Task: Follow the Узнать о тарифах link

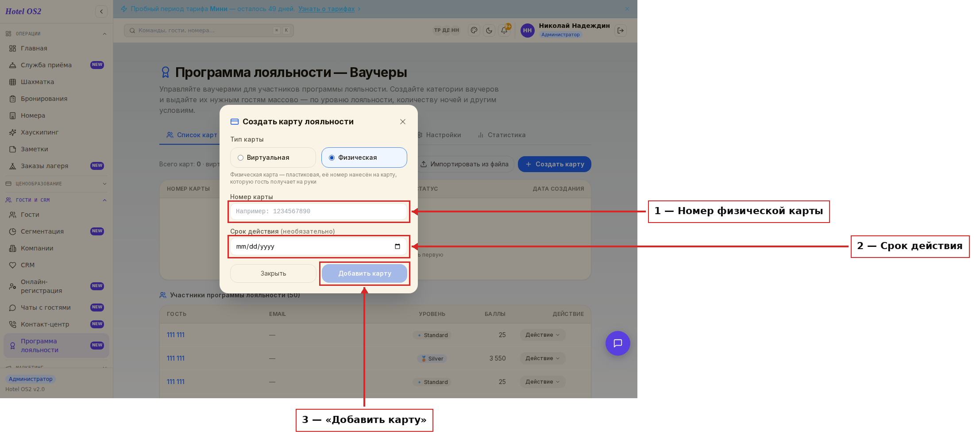Action: (x=326, y=9)
